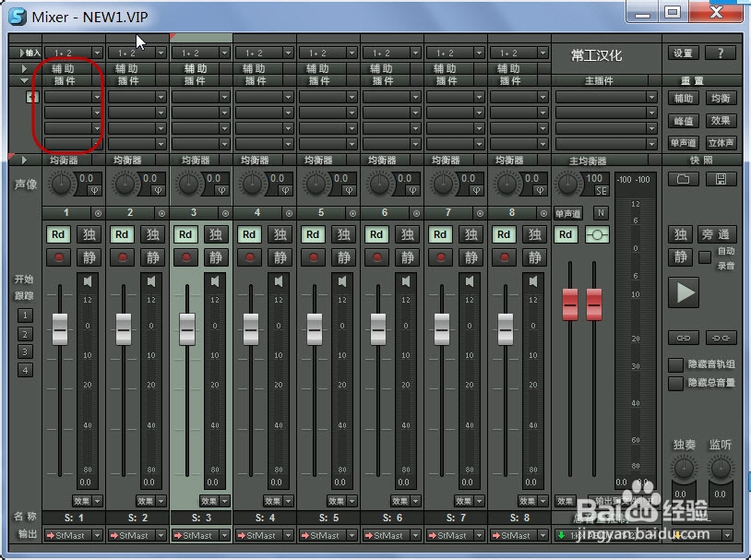Click the speaker monitor icon on channel 7
Image resolution: width=751 pixels, height=560 pixels.
click(x=470, y=281)
